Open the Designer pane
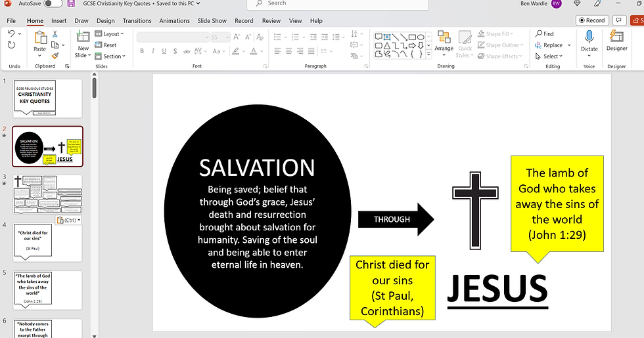 click(616, 39)
